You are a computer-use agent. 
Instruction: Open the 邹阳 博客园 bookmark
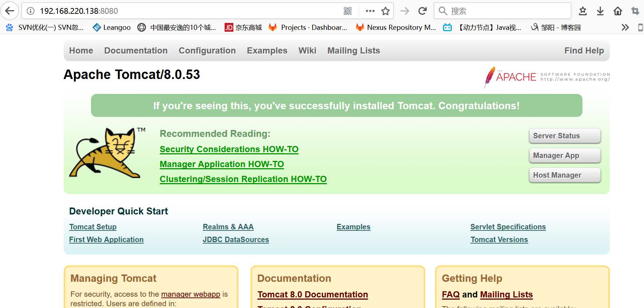pos(556,27)
